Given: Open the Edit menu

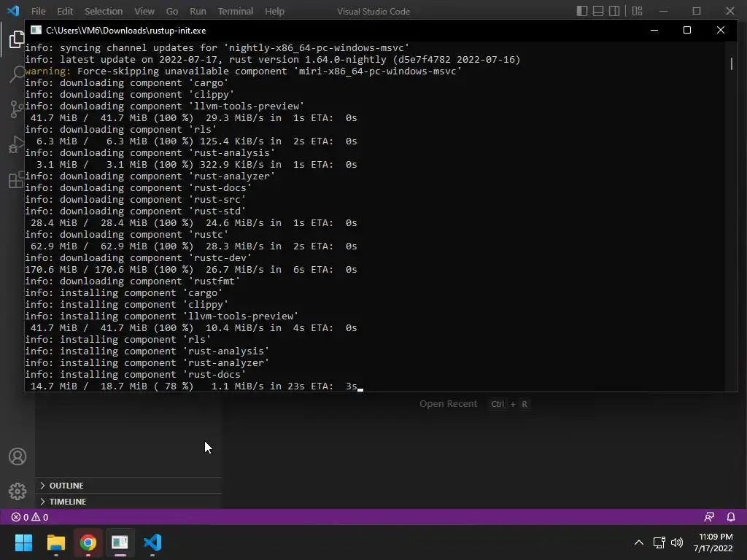Looking at the screenshot, I should (x=65, y=11).
